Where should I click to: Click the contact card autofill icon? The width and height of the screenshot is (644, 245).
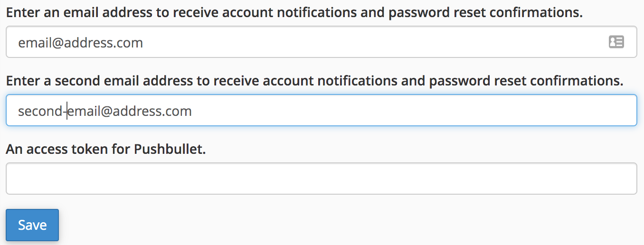(616, 42)
